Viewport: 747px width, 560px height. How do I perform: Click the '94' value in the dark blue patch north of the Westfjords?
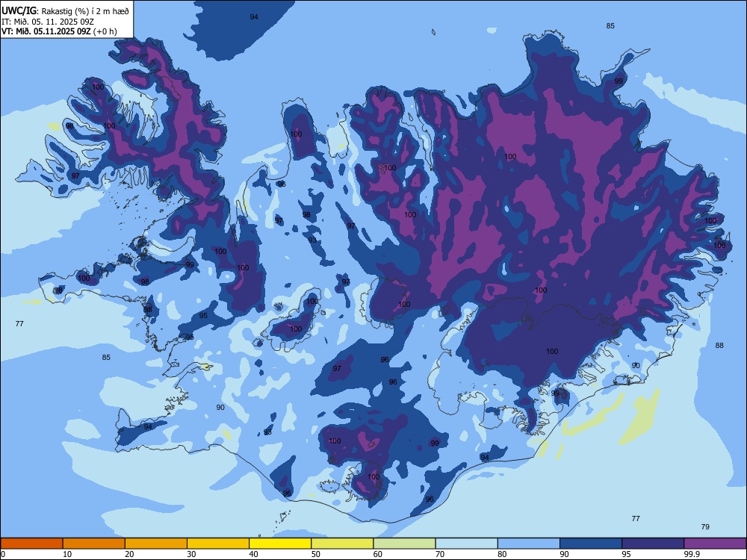tap(254, 16)
